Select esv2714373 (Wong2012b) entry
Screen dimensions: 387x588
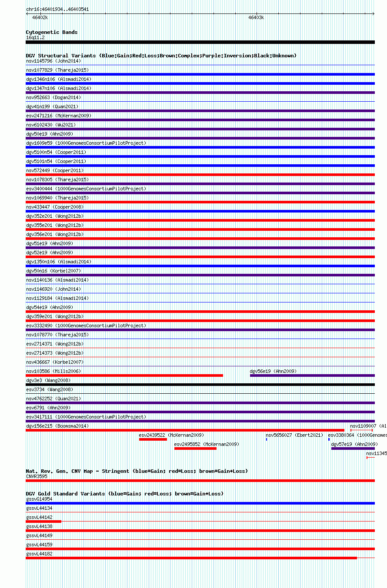point(55,353)
